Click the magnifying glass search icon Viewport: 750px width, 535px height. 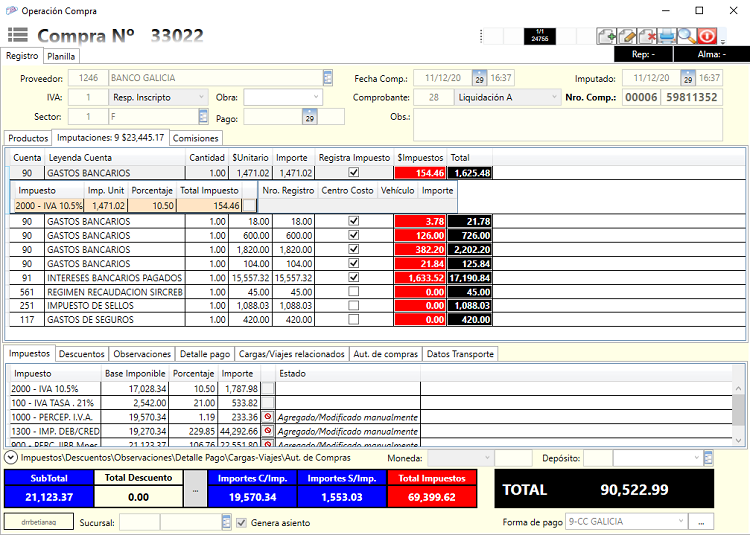click(x=687, y=36)
